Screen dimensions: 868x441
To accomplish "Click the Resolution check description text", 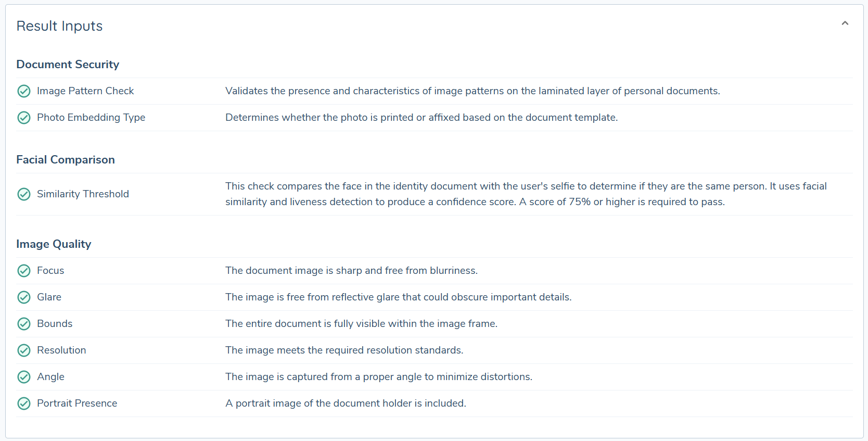I will click(x=343, y=350).
